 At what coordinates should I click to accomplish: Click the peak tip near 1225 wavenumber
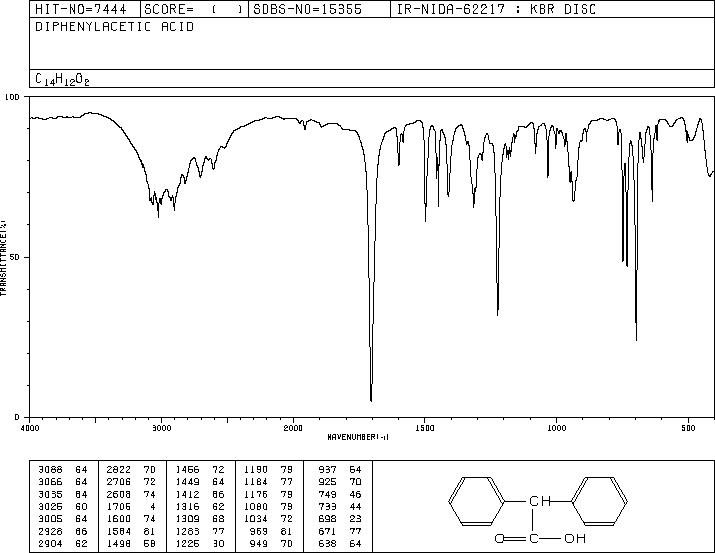pyautogui.click(x=497, y=314)
